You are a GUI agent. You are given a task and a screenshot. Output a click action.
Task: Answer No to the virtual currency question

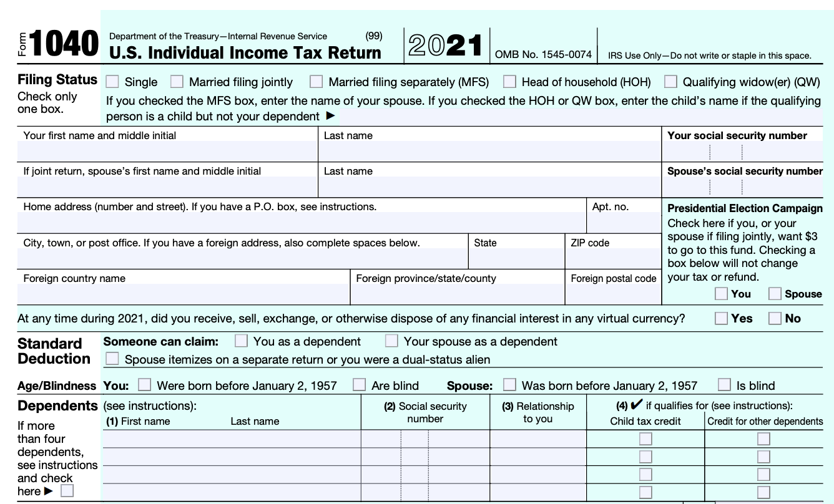click(x=775, y=318)
